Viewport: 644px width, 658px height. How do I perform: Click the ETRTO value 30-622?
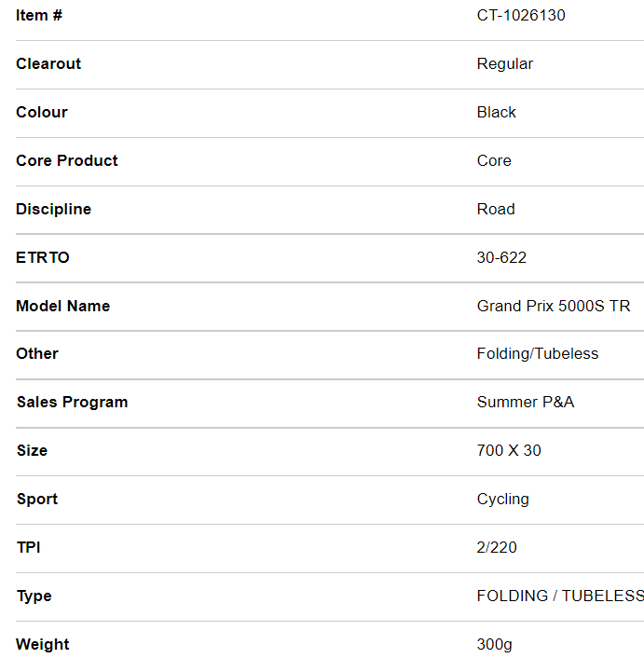(x=501, y=258)
